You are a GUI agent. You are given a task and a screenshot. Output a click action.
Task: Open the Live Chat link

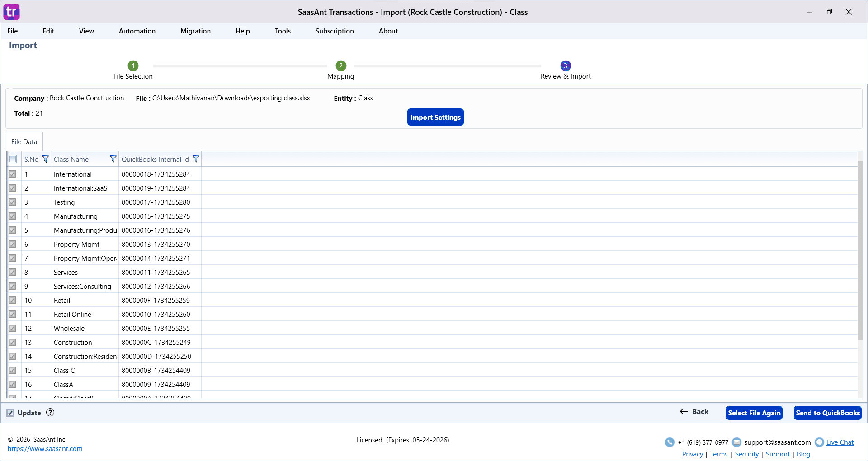(x=840, y=442)
